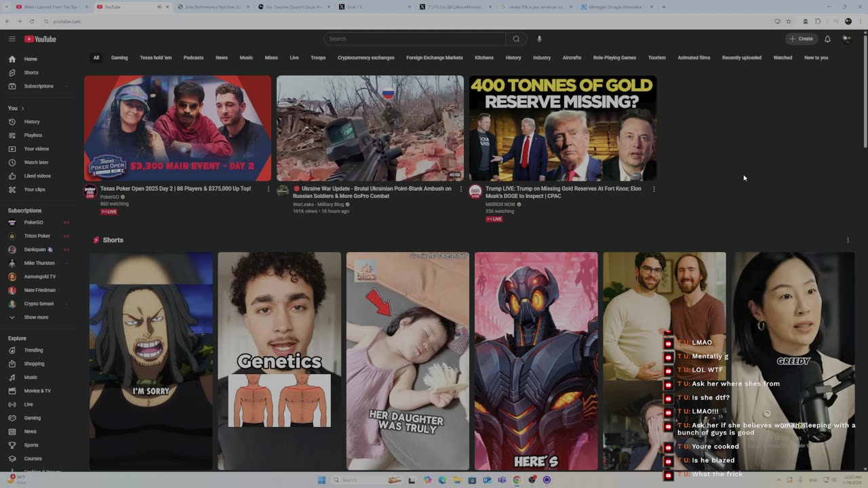Open Triton Poker subscription channel

37,236
